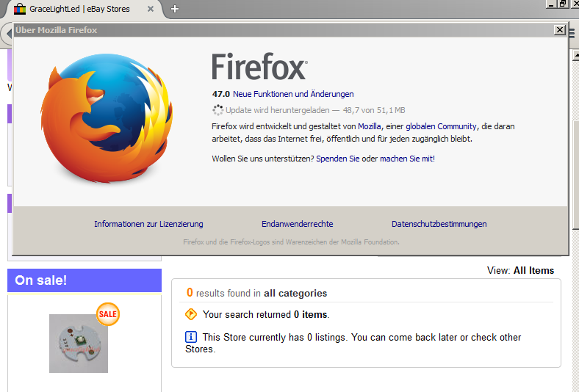Click the All Items view option
Image resolution: width=579 pixels, height=392 pixels.
click(533, 271)
